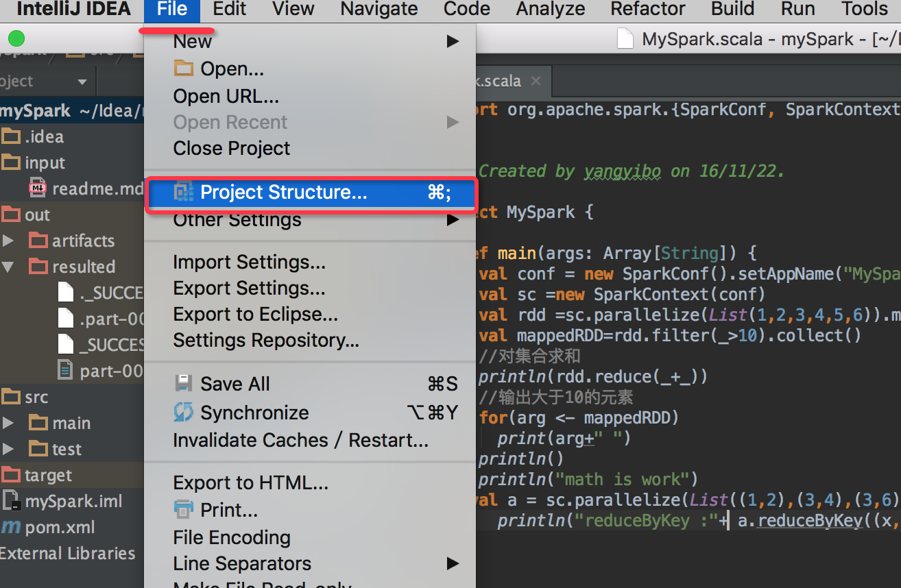Screen dimensions: 901x588
Task: Click the main folder icon
Action: [38, 423]
